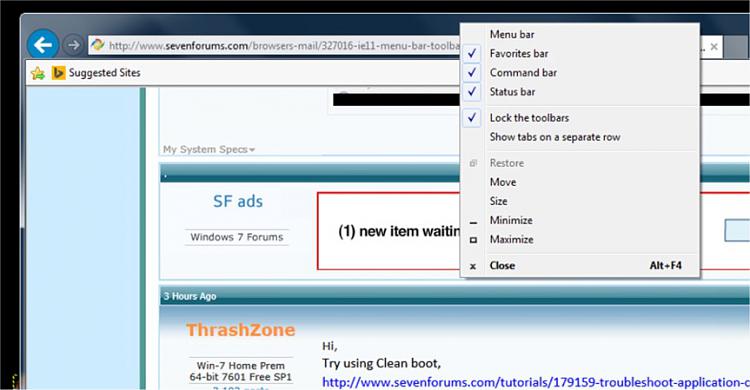Screen dimensions: 750x390
Task: Go back with the blue Back arrow
Action: pyautogui.click(x=43, y=45)
